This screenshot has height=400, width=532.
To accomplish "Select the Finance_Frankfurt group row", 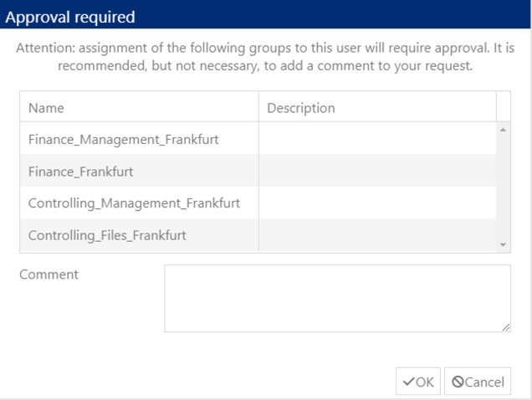I will (x=258, y=171).
